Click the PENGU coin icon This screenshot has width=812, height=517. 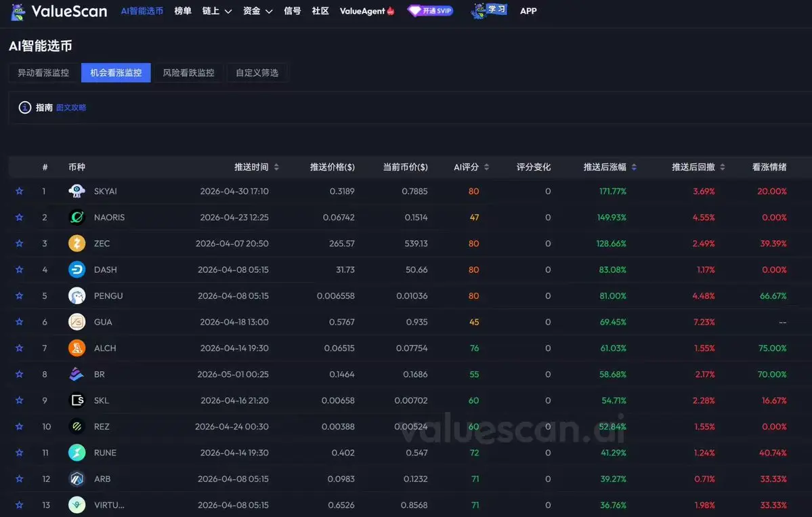[77, 296]
